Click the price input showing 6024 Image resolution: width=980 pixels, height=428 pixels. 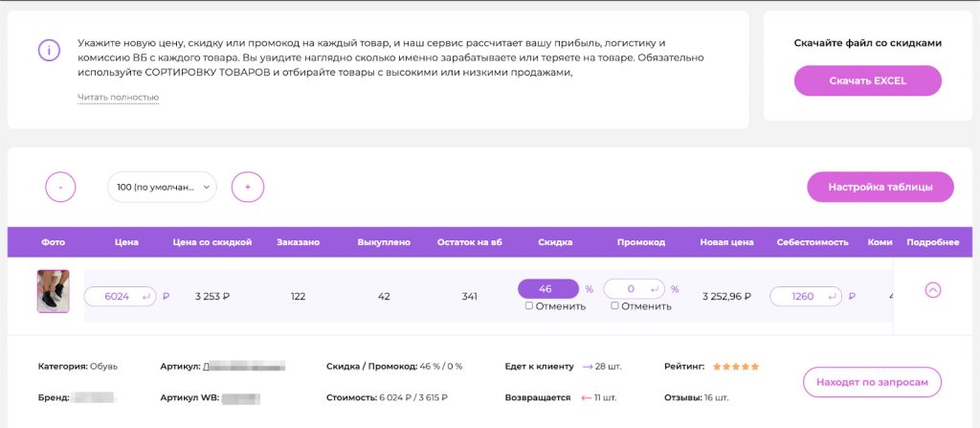coord(120,297)
